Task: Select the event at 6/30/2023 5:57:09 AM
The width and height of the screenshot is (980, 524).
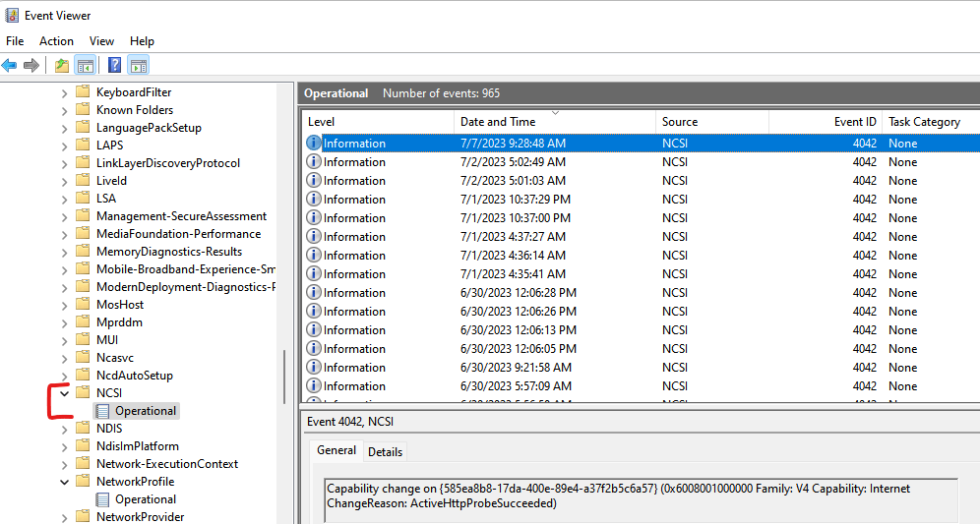Action: tap(641, 386)
